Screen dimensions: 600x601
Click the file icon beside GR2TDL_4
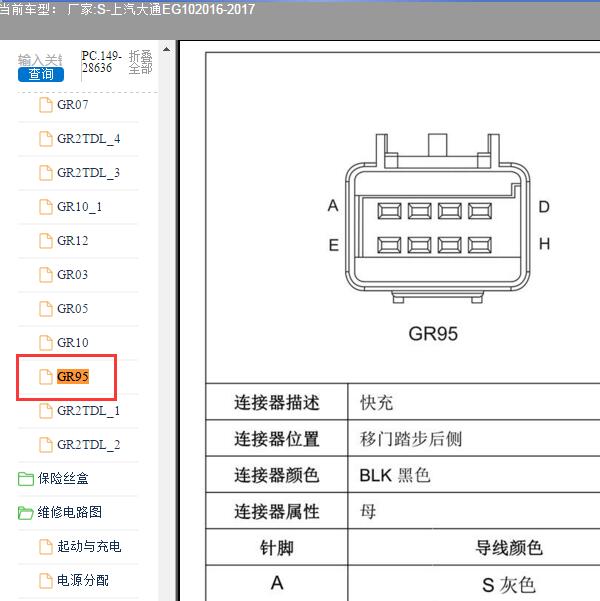(x=46, y=139)
